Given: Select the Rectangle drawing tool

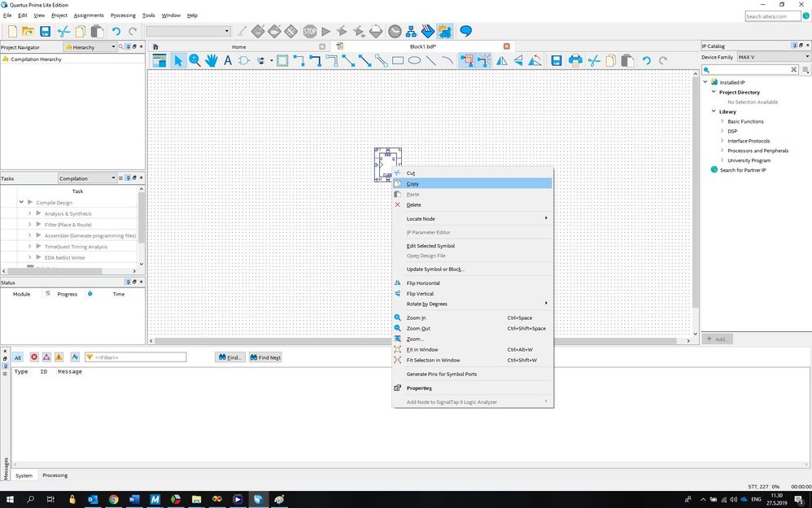Looking at the screenshot, I should tap(398, 60).
